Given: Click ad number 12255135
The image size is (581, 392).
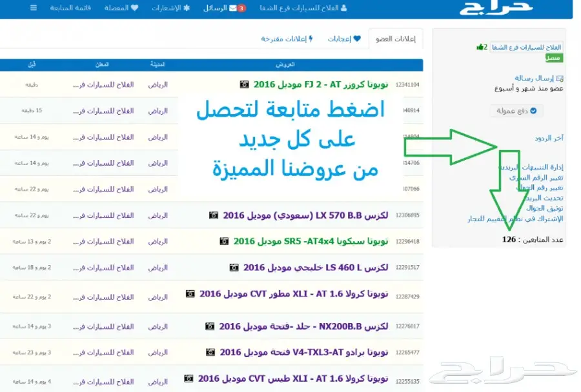Looking at the screenshot, I should tap(407, 381).
